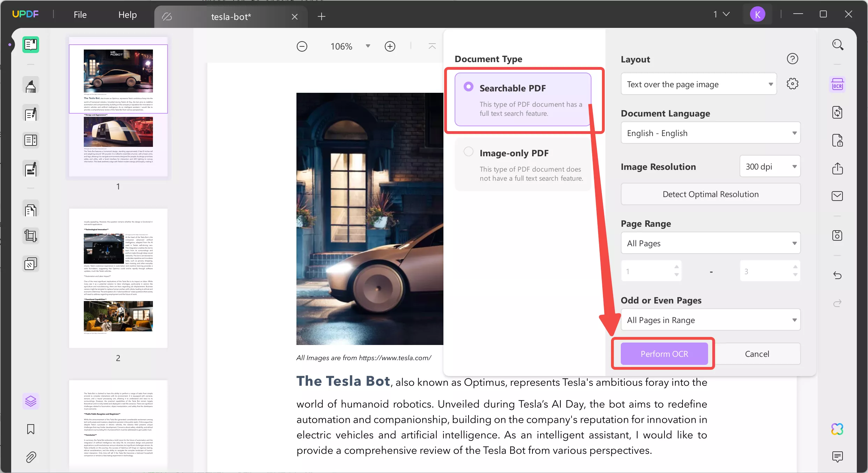This screenshot has height=473, width=868.
Task: Open the Document Language dropdown
Action: [711, 133]
